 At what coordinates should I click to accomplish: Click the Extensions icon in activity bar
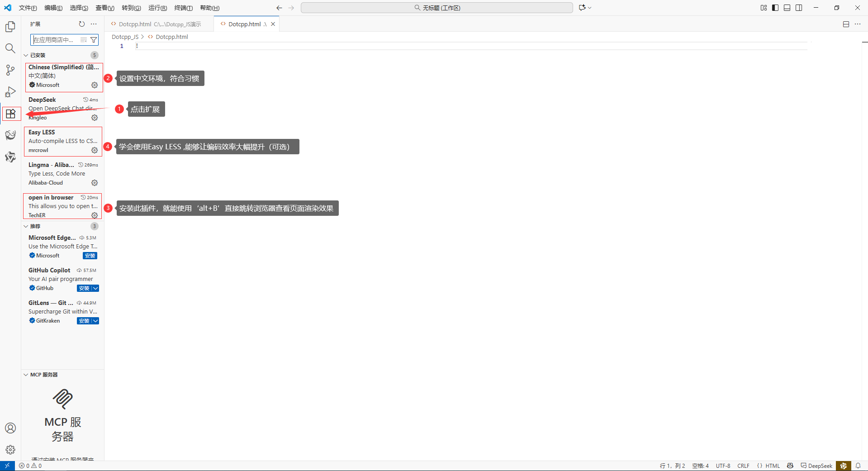coord(11,114)
